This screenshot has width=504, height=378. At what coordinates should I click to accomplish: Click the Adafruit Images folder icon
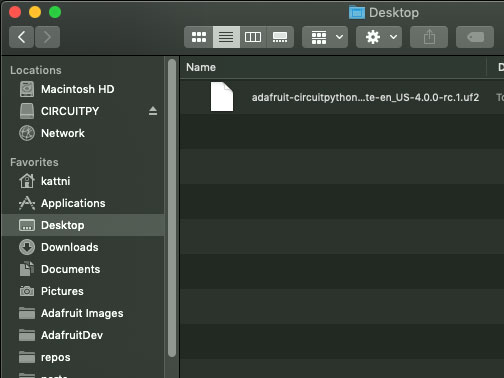tap(27, 313)
